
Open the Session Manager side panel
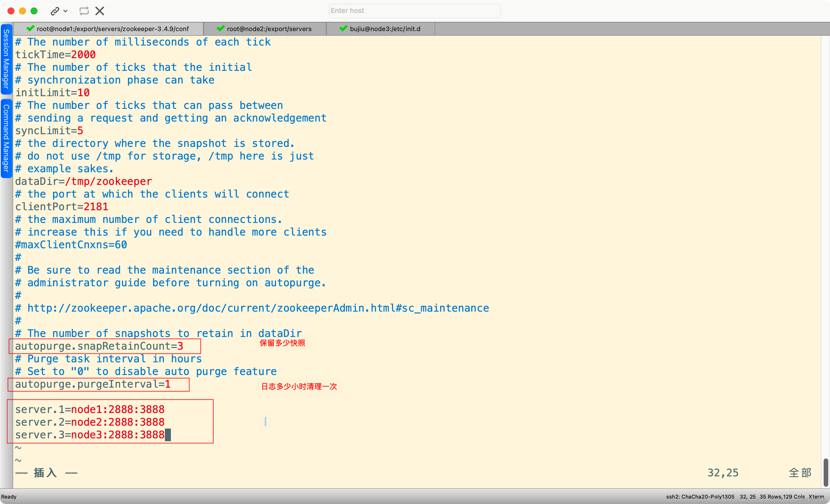(x=6, y=59)
